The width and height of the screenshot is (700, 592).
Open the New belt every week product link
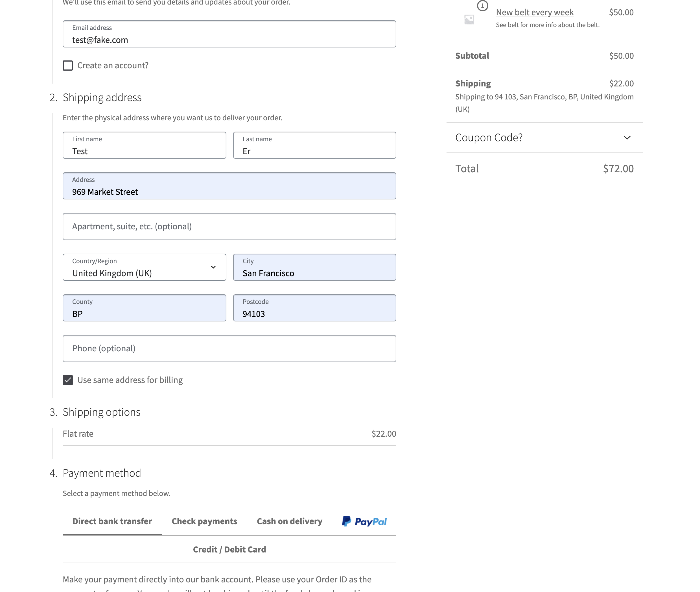pos(535,12)
